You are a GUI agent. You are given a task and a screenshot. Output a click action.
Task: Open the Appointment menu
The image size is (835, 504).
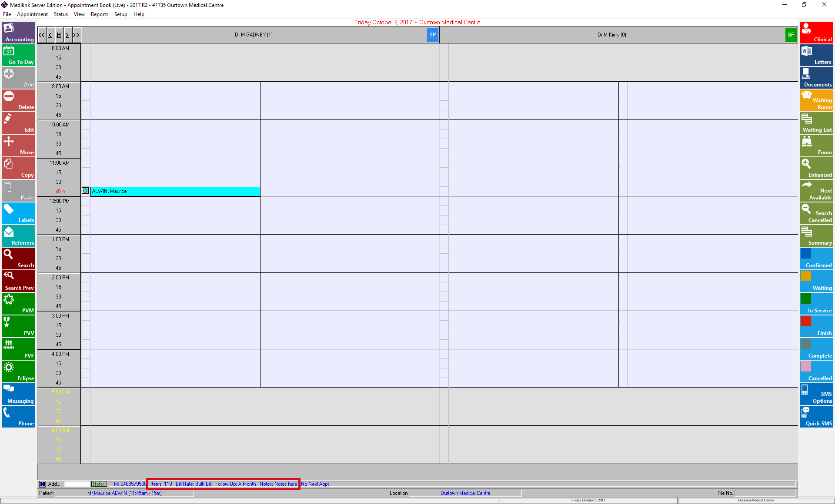(32, 14)
